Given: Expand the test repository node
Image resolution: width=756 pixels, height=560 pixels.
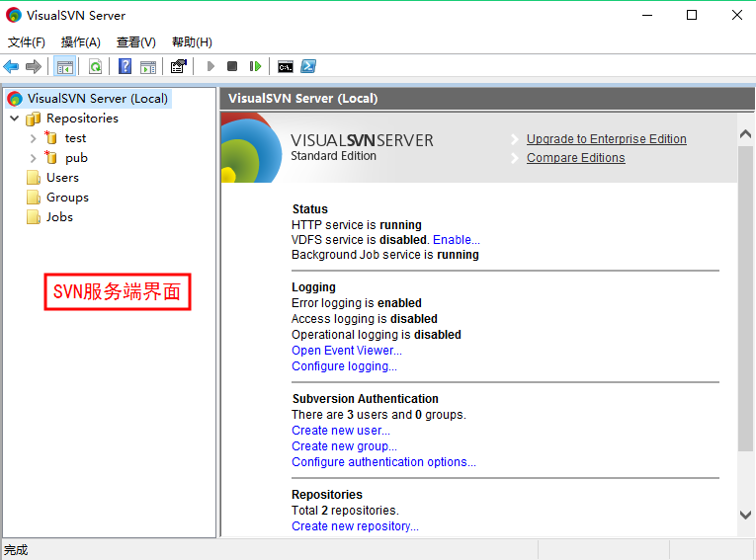Looking at the screenshot, I should click(33, 139).
